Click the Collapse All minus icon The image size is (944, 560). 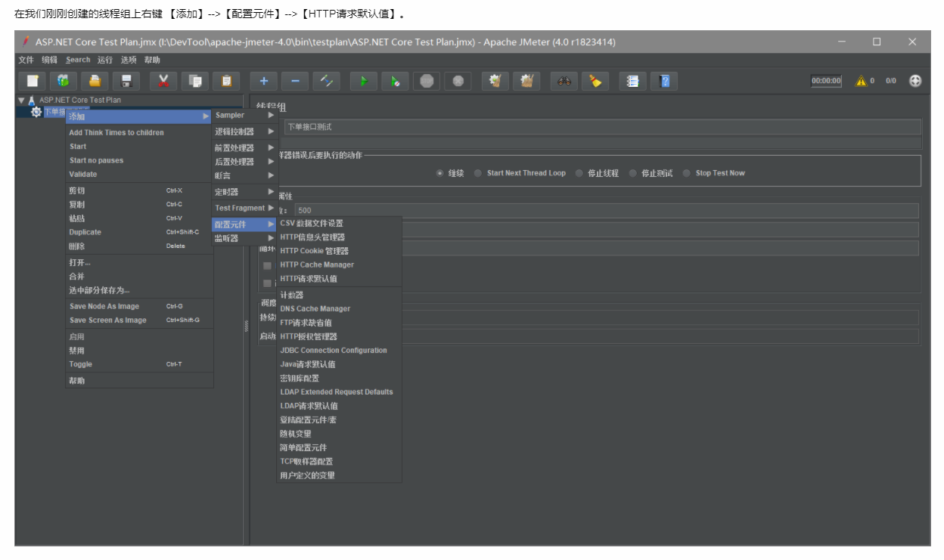coord(295,81)
